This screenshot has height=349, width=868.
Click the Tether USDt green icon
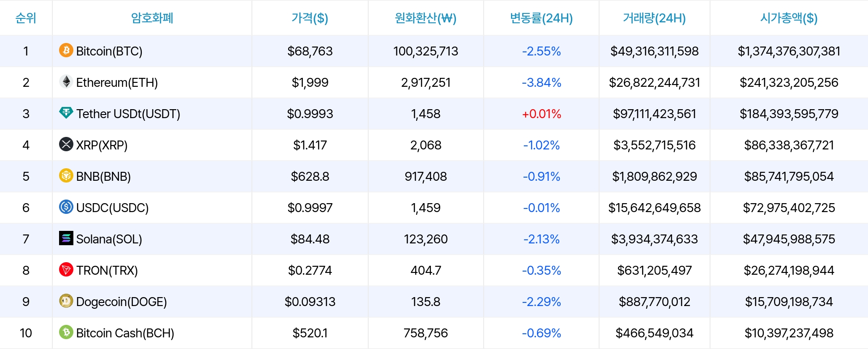(x=66, y=113)
